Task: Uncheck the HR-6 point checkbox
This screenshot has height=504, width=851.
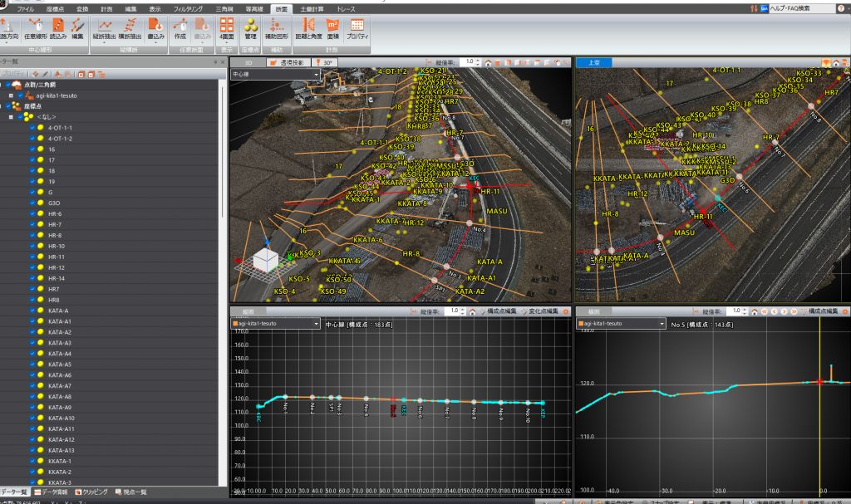Action: pos(32,213)
